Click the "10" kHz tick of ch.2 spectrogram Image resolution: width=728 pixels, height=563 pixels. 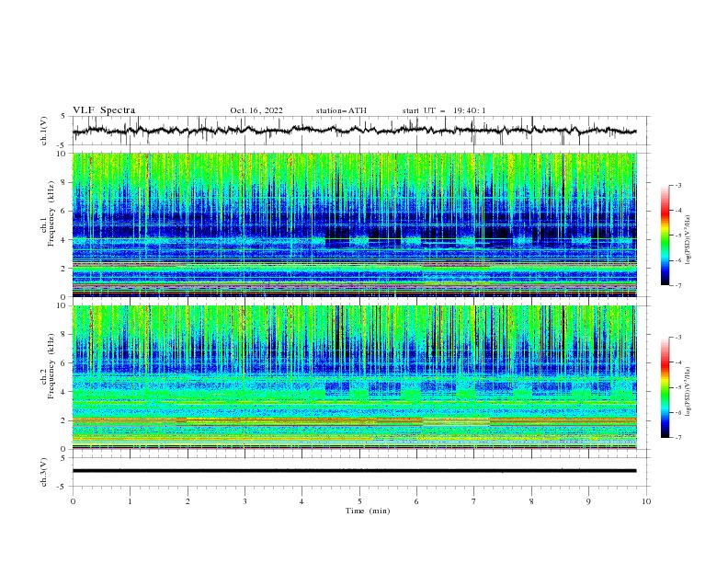coord(63,305)
